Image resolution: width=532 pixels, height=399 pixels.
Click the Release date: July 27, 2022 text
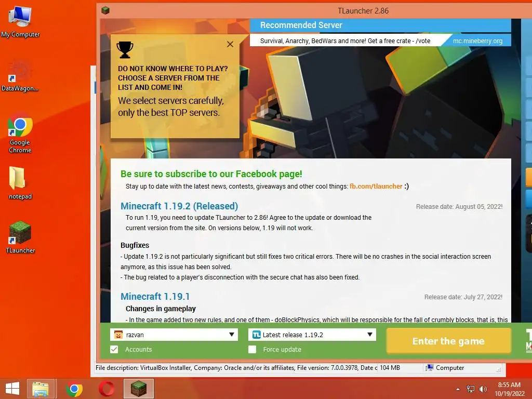tap(463, 297)
